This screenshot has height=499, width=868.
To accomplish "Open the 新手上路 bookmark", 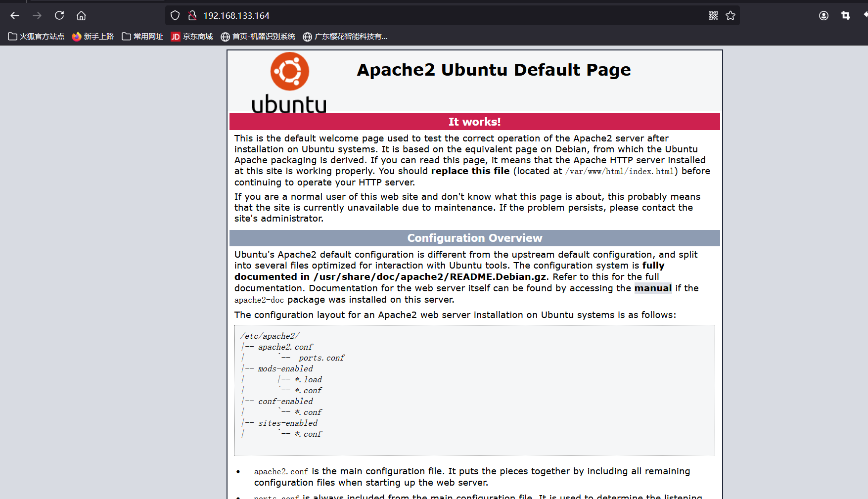I will pos(93,37).
